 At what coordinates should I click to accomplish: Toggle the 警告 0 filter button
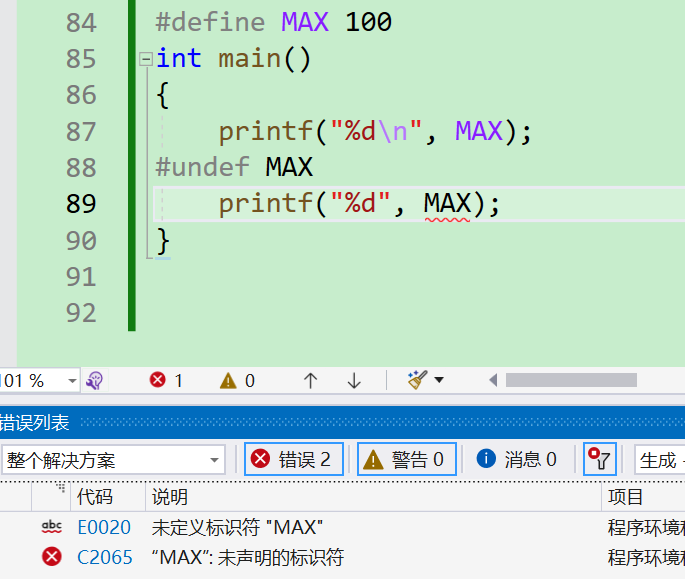[407, 459]
